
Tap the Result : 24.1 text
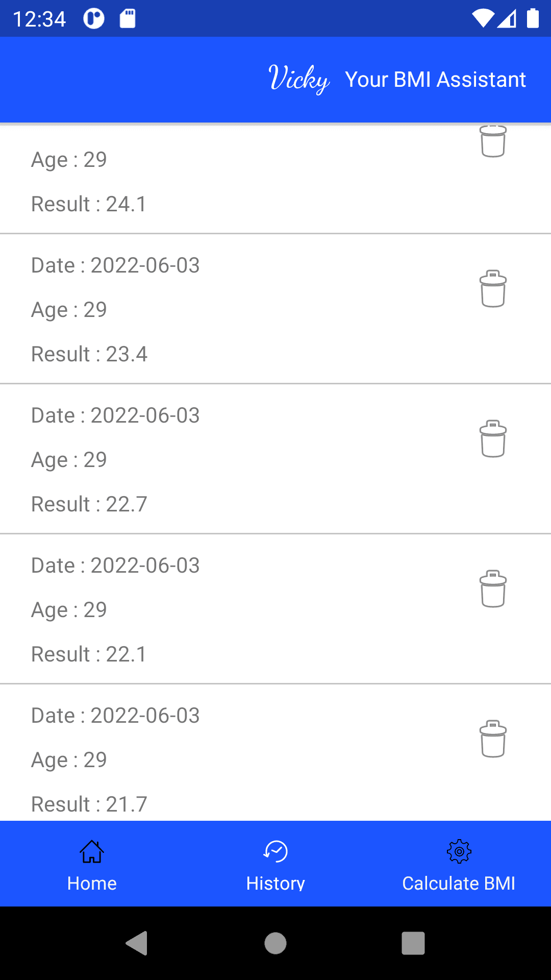tap(89, 204)
